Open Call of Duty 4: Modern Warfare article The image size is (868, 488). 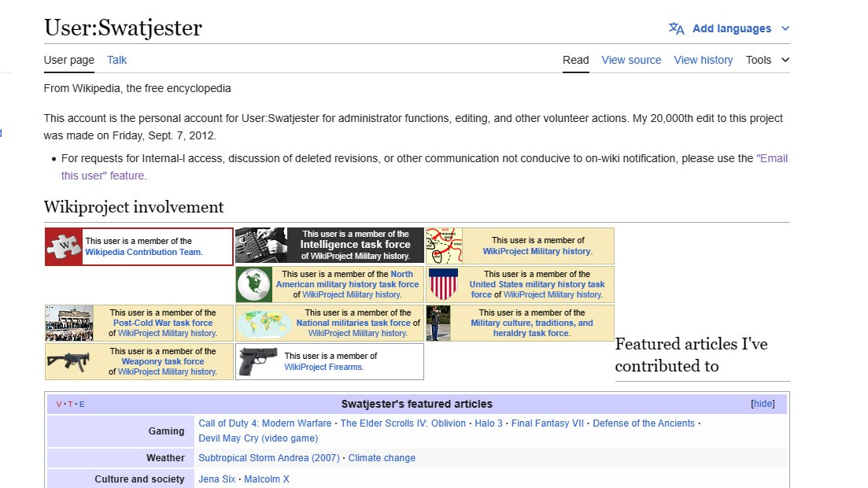(x=264, y=423)
